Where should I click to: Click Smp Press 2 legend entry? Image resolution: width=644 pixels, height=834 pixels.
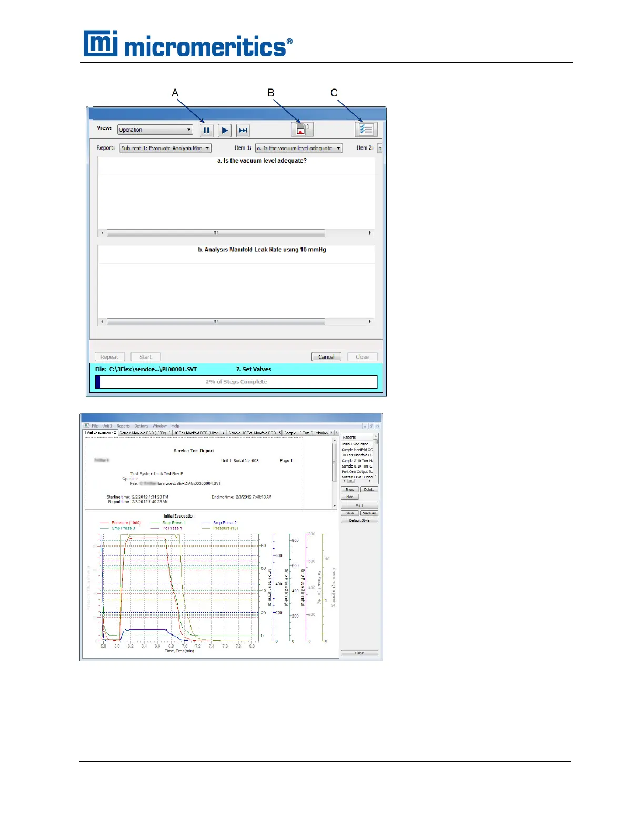tap(219, 523)
